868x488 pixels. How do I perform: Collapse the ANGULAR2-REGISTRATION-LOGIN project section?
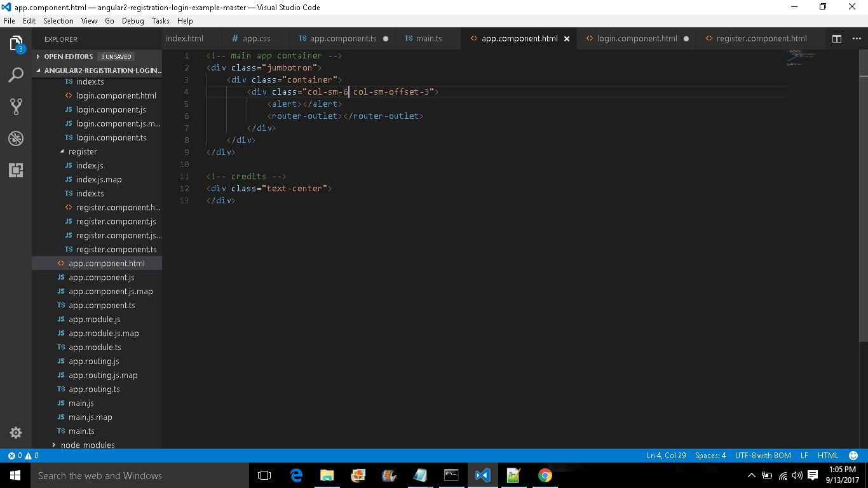[97, 71]
